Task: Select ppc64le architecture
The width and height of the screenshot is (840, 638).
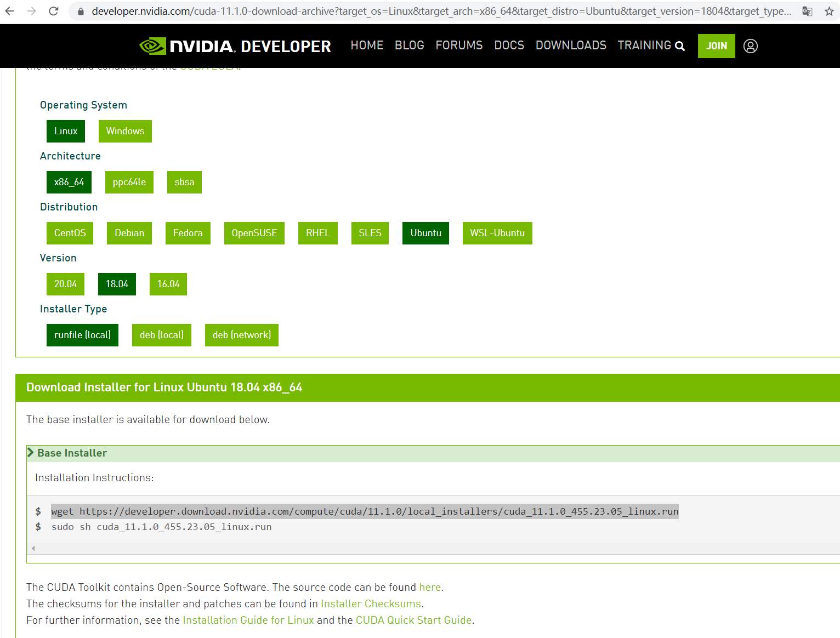Action: tap(129, 182)
